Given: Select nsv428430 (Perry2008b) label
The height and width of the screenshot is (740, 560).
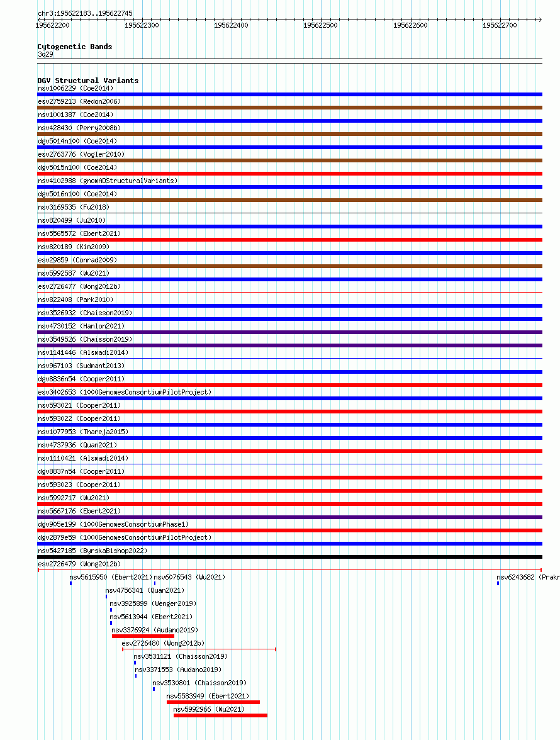Looking at the screenshot, I should tap(79, 128).
